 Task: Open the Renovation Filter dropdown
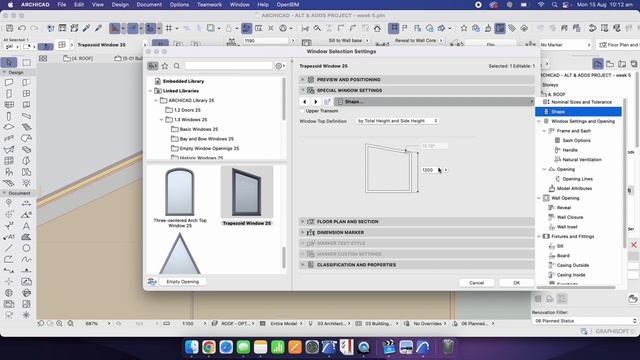[585, 321]
